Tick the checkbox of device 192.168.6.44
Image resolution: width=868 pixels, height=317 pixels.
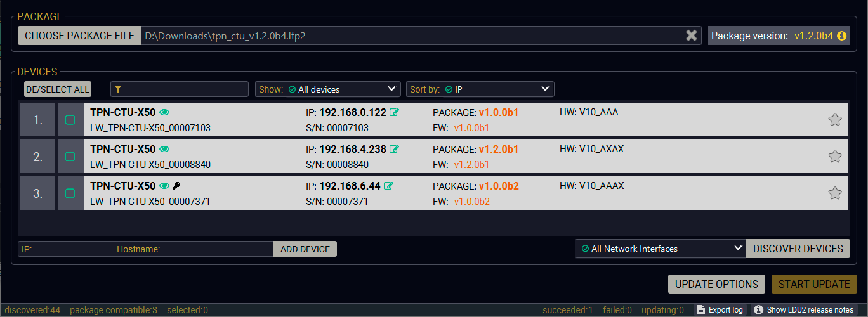pyautogui.click(x=70, y=193)
